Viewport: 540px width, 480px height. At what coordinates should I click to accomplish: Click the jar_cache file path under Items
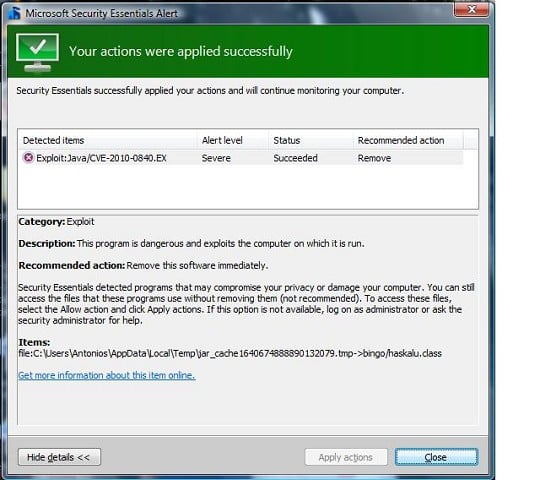point(230,353)
